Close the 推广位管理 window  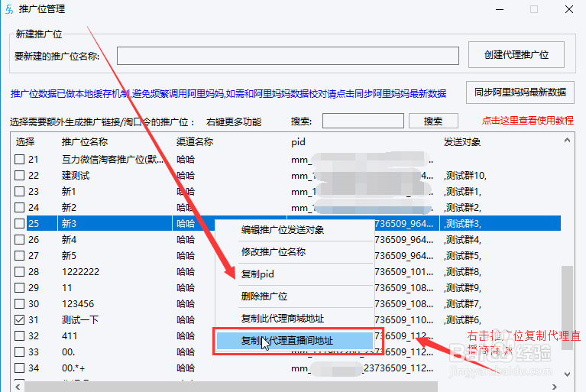568,9
